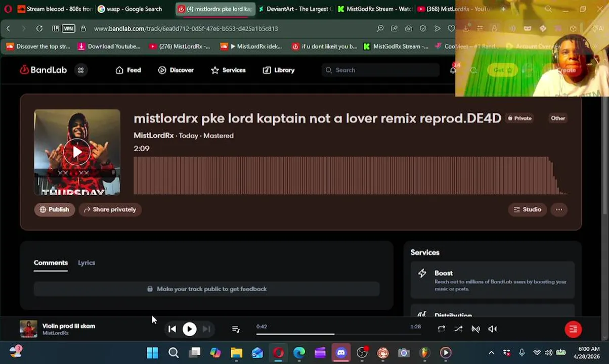Open the Violin prod lil skam title
Viewport: 609px width, 364px height.
(69, 326)
